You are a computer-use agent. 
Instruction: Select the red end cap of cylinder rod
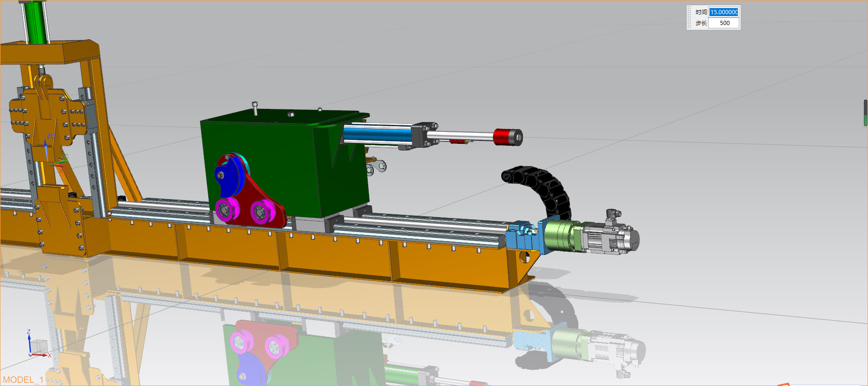coord(507,137)
